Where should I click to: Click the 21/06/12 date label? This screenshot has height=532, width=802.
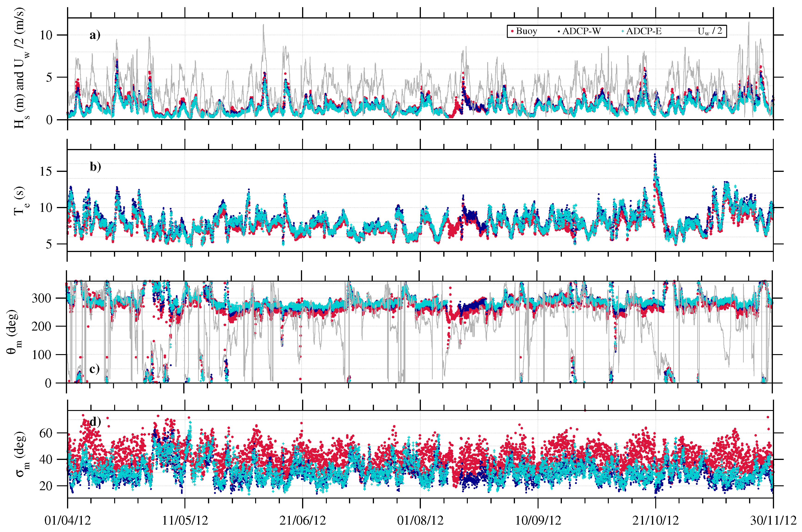302,520
